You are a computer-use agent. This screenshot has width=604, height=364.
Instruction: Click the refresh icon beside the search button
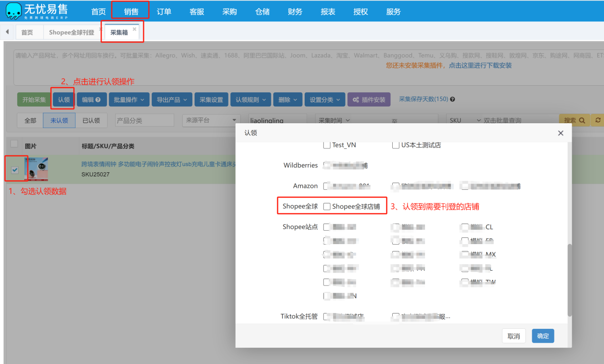598,120
